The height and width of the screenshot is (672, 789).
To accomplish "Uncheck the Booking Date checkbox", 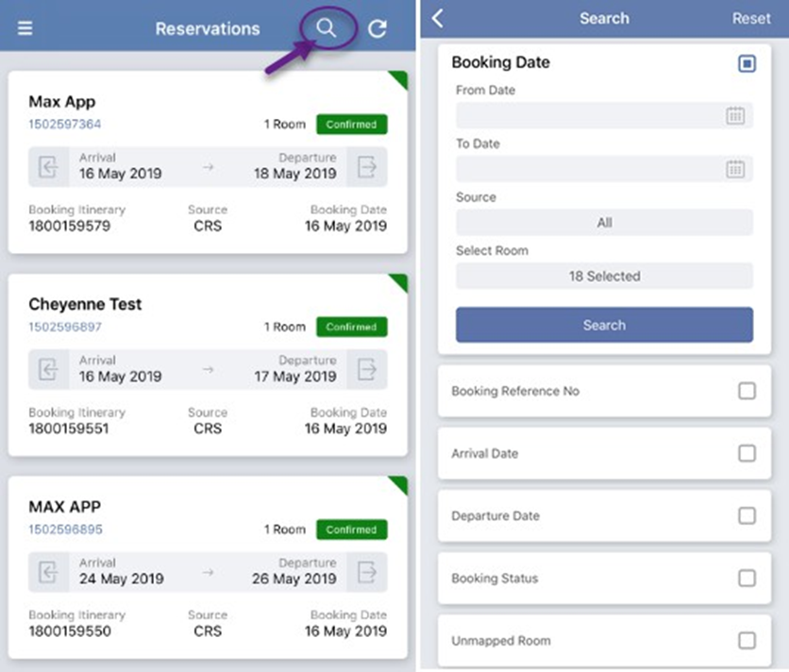I will (x=747, y=63).
